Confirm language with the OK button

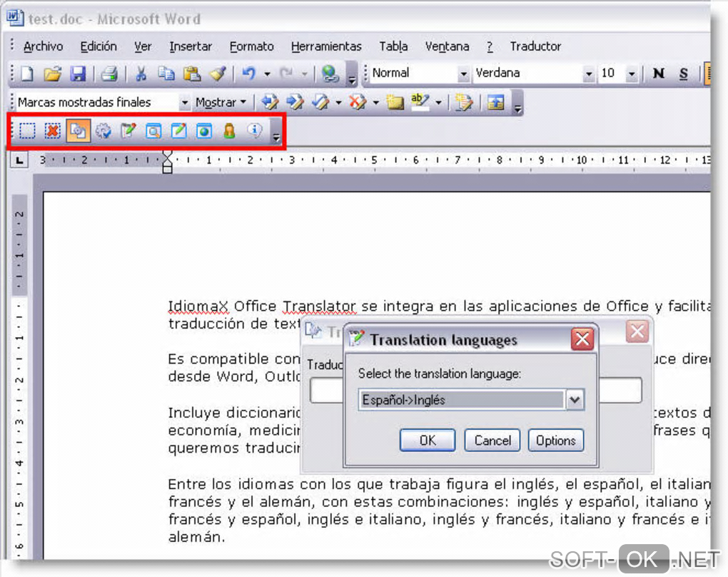[428, 440]
